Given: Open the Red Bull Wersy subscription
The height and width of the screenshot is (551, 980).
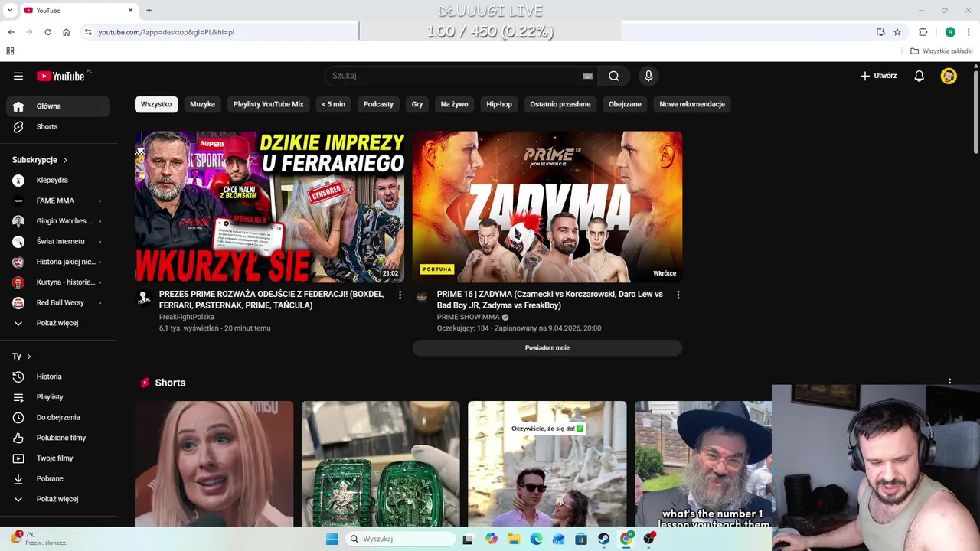Looking at the screenshot, I should pos(58,302).
